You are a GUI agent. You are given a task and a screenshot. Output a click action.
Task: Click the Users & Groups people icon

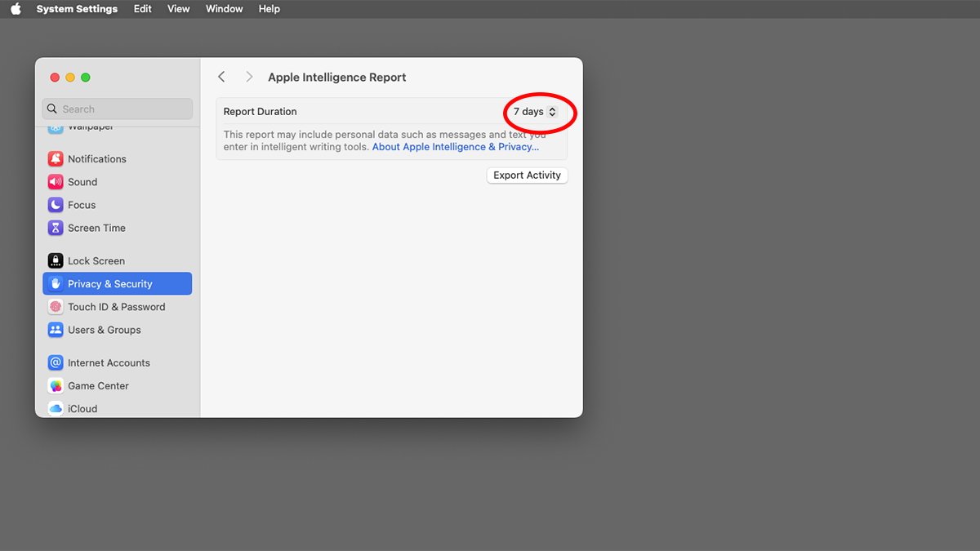coord(56,330)
